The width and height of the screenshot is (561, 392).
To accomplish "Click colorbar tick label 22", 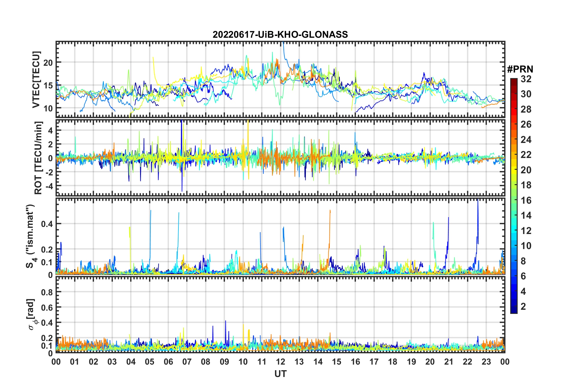I will 526,154.
